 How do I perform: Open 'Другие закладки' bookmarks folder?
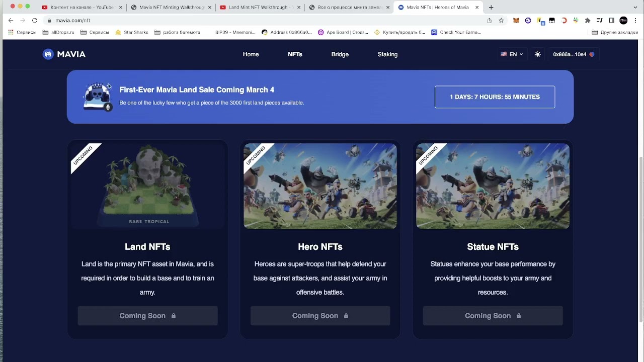click(x=615, y=32)
